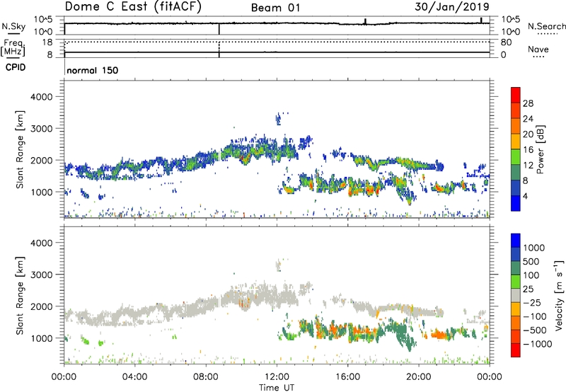
Task: Click the gray band of the Velocity color bar
Action: click(516, 295)
